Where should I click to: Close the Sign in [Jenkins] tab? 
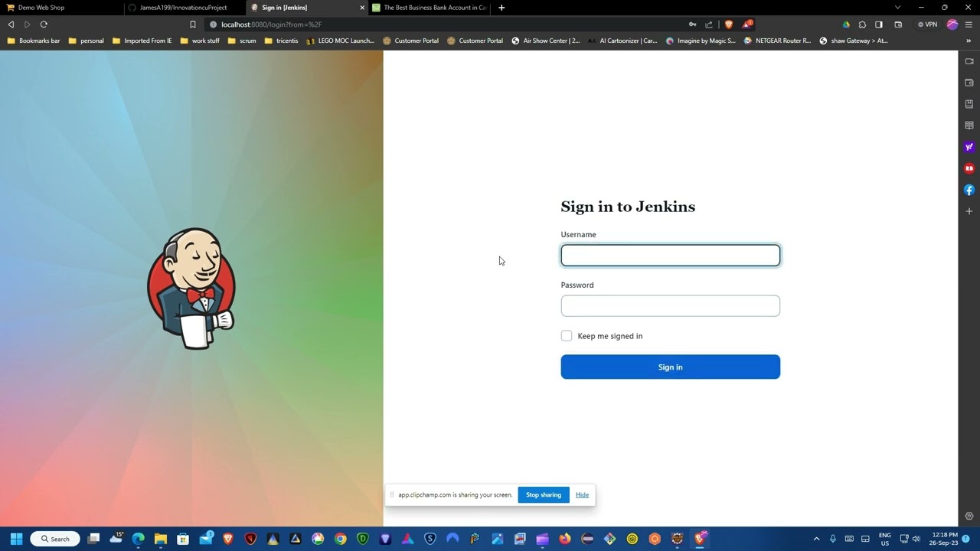tap(362, 8)
